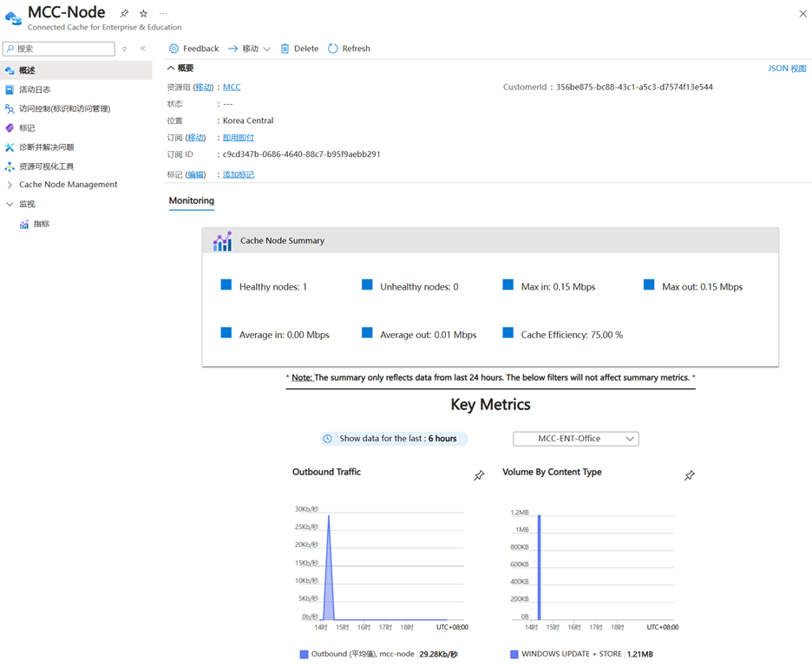Viewport: 812px width, 666px height.
Task: Click Outbound mcc-node legend swatch
Action: (x=304, y=655)
